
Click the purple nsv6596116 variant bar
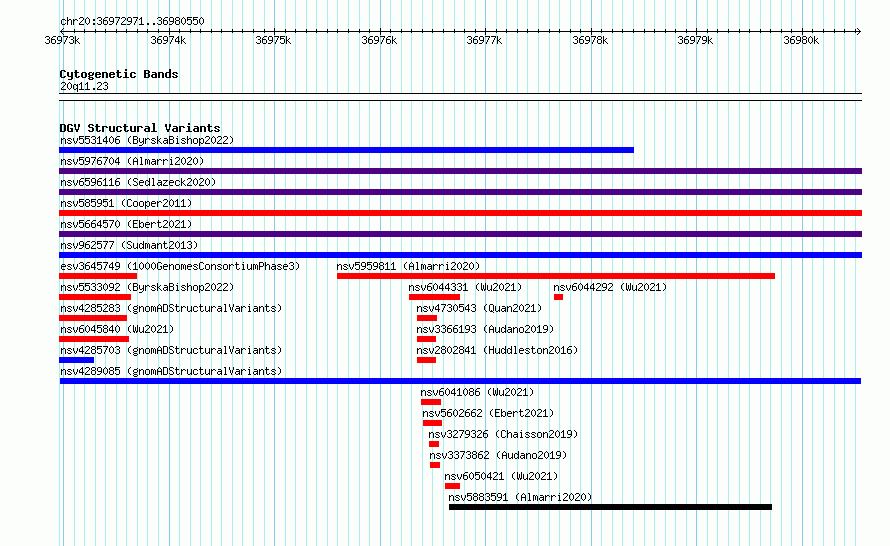click(460, 192)
